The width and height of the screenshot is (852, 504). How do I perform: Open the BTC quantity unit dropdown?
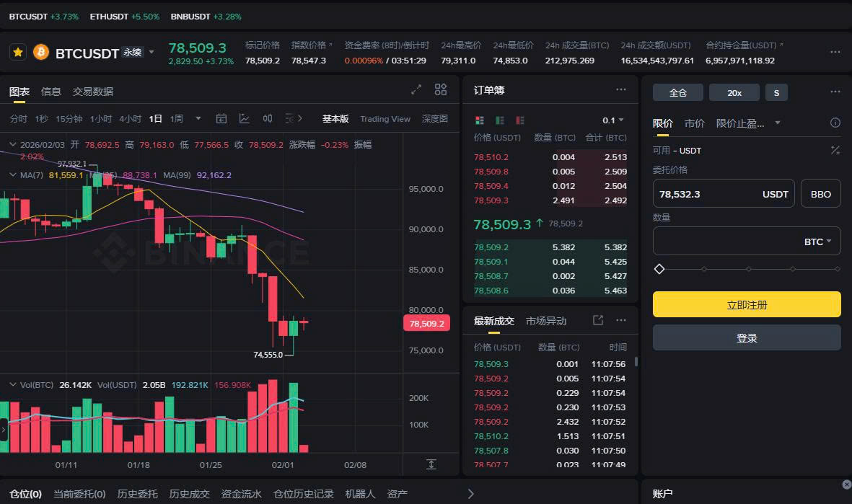[x=818, y=242]
